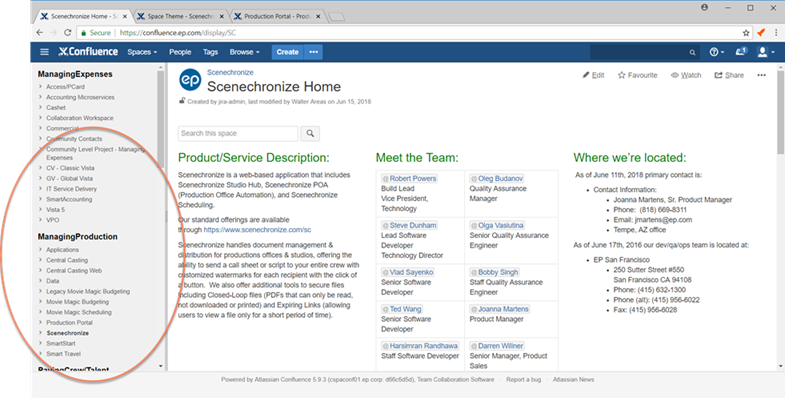The image size is (785, 398).
Task: Click the sidebar vertical scrollbar
Action: tap(161, 120)
